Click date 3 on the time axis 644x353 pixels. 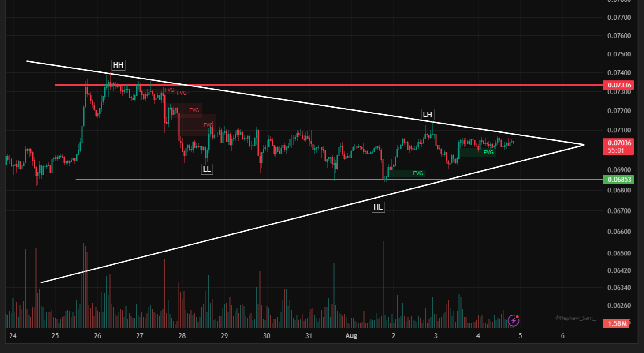[436, 336]
